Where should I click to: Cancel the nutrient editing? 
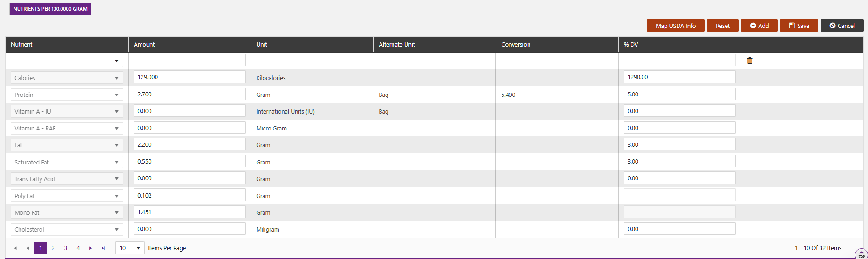click(x=842, y=26)
